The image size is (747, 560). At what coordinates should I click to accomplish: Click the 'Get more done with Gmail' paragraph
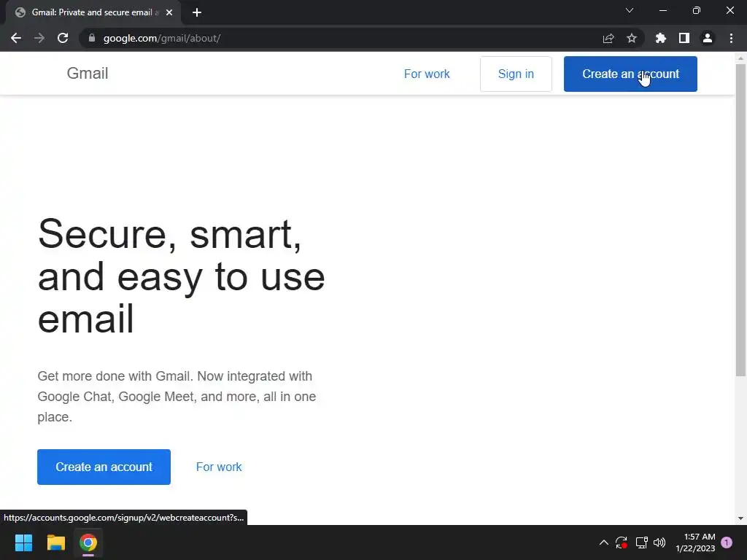click(x=177, y=396)
